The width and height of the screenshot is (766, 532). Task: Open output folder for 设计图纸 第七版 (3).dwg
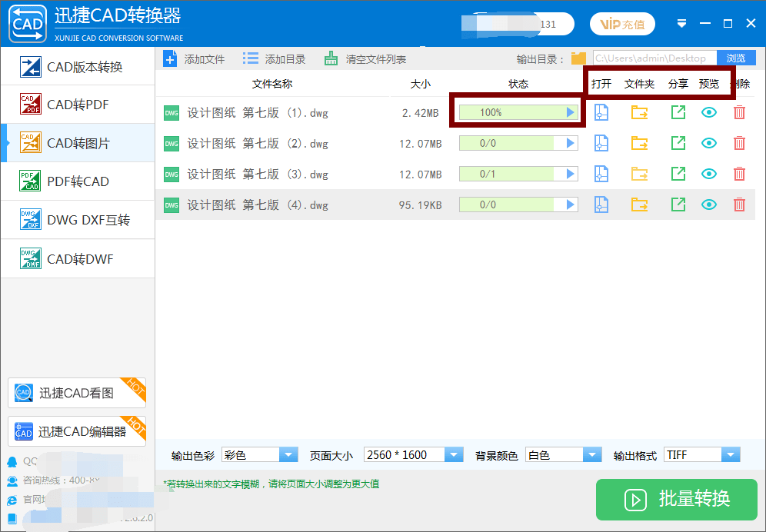click(639, 174)
